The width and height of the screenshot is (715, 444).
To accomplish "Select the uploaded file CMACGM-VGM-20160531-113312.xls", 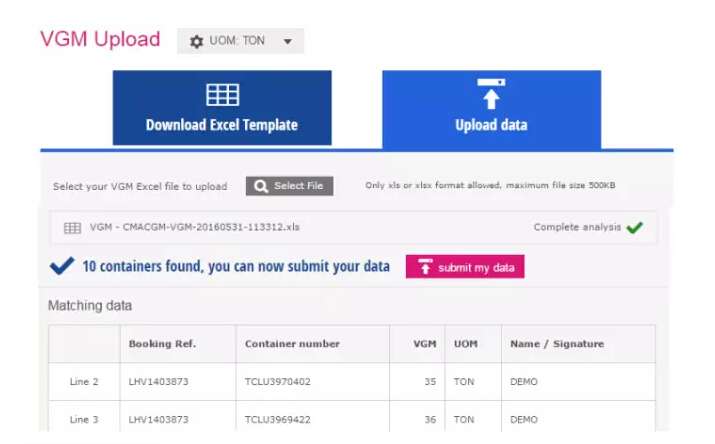I will pos(195,228).
